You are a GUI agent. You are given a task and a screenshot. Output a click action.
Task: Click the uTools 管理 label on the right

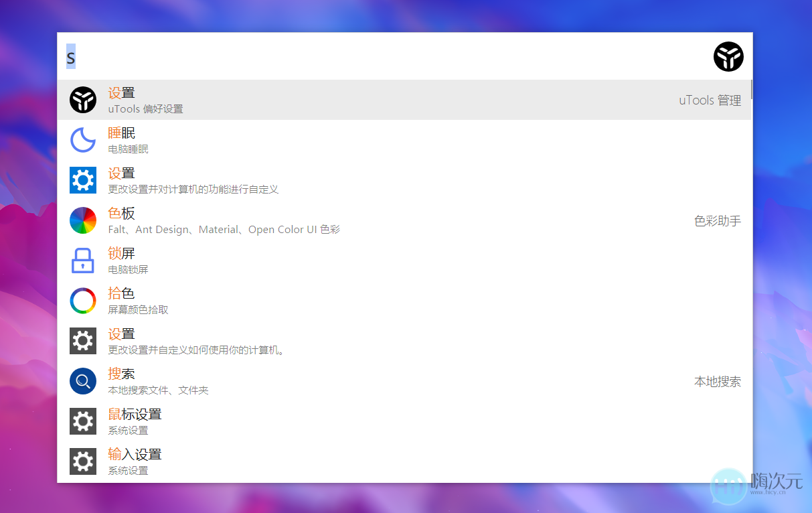click(710, 100)
